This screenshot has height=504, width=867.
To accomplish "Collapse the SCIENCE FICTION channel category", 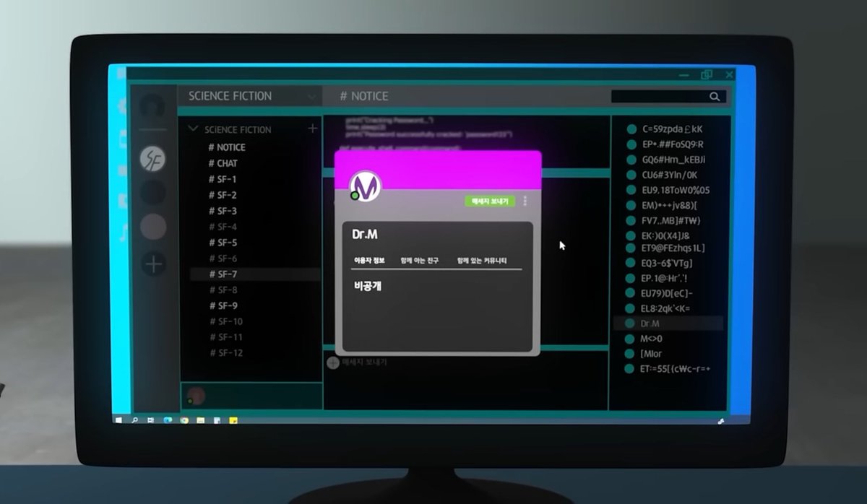I will 193,129.
